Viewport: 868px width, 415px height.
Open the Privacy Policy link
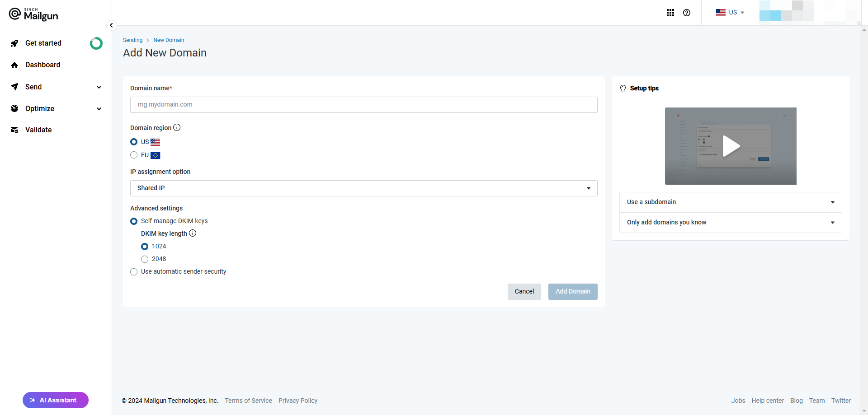coord(298,401)
